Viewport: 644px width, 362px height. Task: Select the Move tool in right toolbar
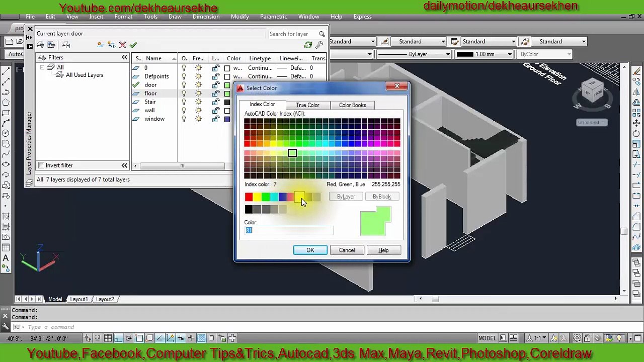click(x=636, y=123)
